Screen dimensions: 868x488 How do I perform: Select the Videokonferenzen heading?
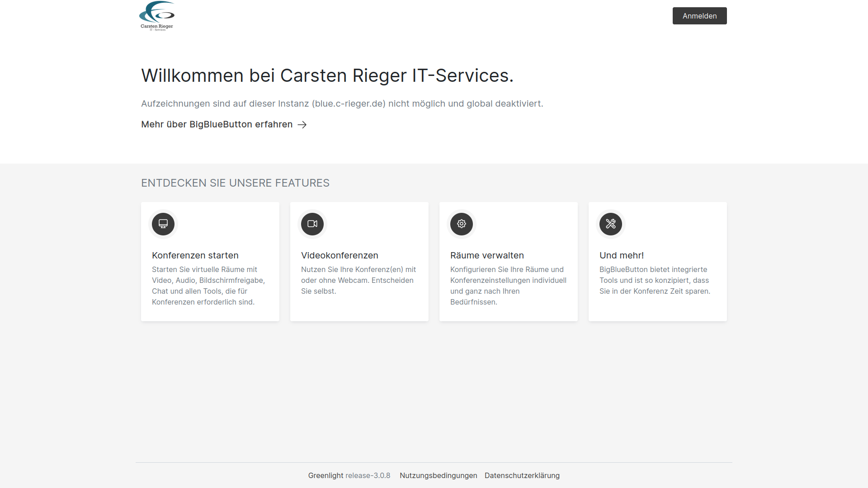pyautogui.click(x=340, y=255)
